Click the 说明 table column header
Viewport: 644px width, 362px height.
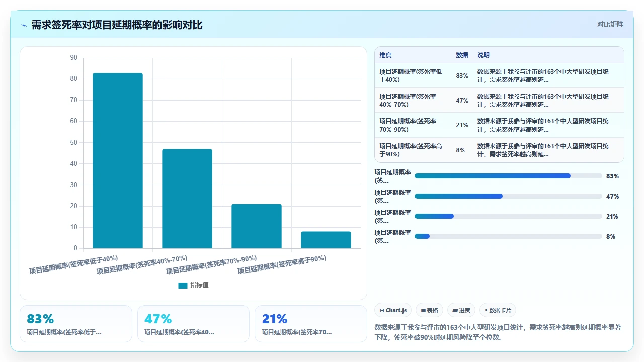coord(484,55)
